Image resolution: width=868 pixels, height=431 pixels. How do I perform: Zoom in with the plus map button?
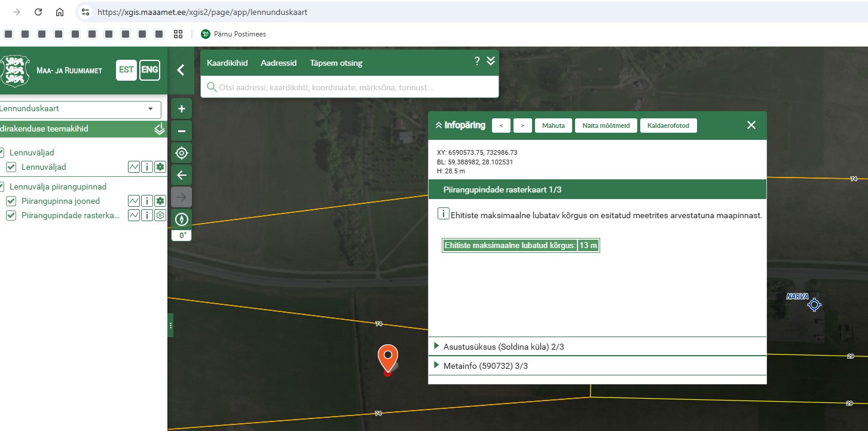coord(182,109)
